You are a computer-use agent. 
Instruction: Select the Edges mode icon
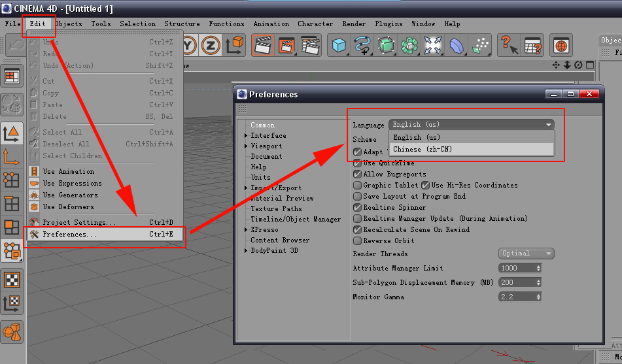pos(12,204)
